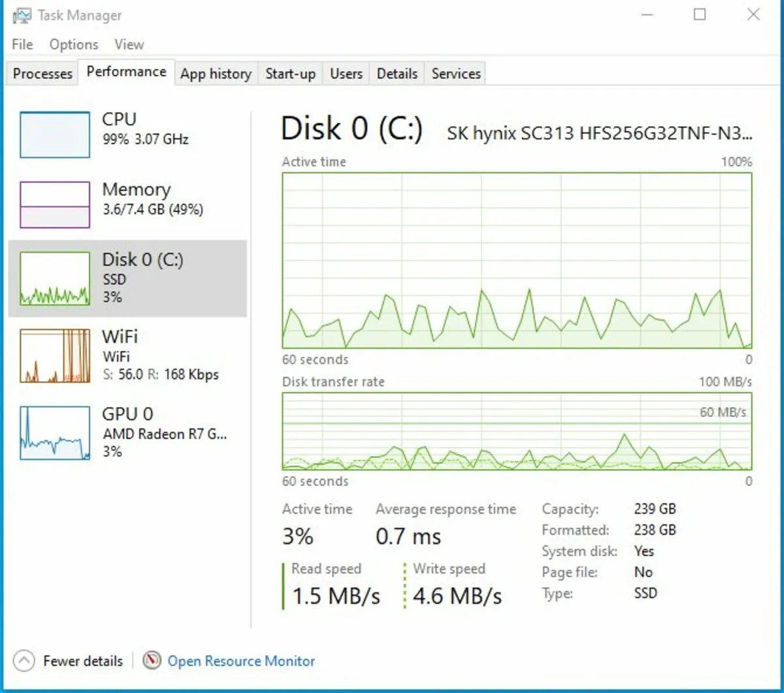Open the Details tab
This screenshot has height=693, width=784.
[x=397, y=74]
